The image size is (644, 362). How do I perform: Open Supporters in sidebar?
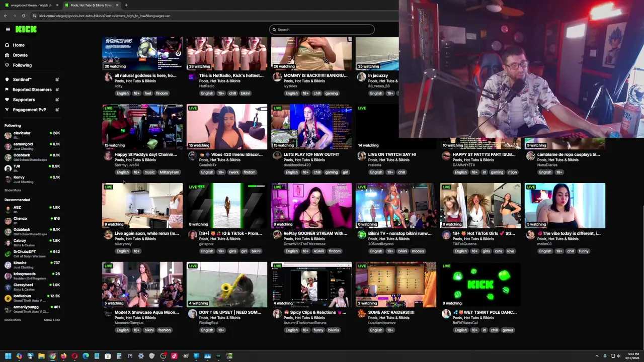[24, 100]
